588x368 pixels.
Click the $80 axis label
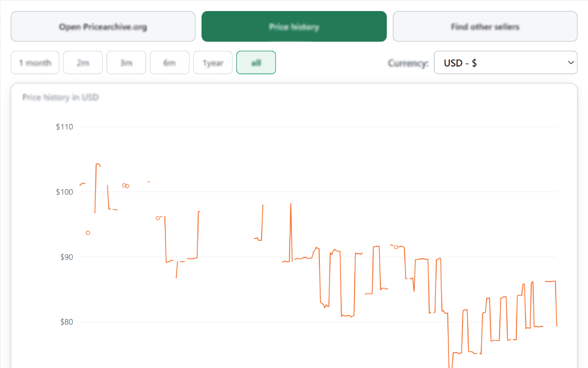click(67, 322)
